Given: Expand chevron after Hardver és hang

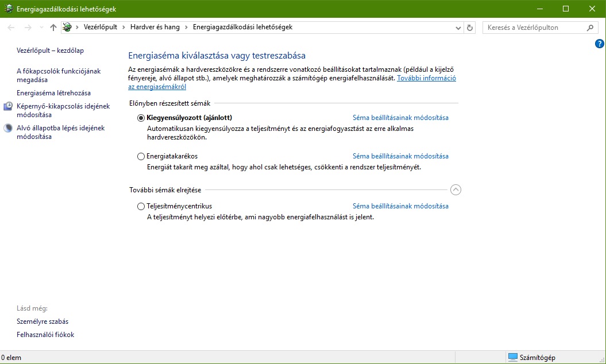Looking at the screenshot, I should click(x=186, y=27).
